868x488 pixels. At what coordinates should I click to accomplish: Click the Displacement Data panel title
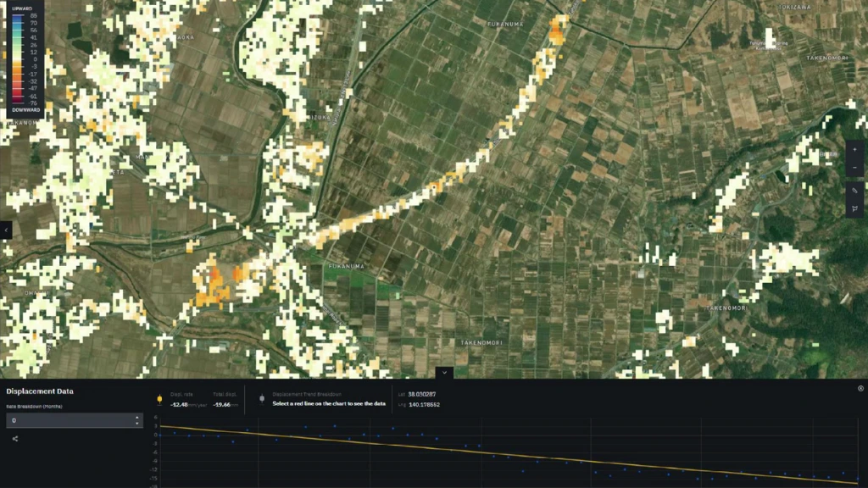tap(40, 391)
